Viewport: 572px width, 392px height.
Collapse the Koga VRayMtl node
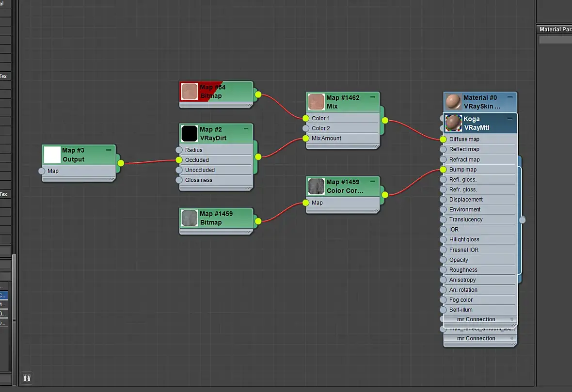[x=509, y=119]
